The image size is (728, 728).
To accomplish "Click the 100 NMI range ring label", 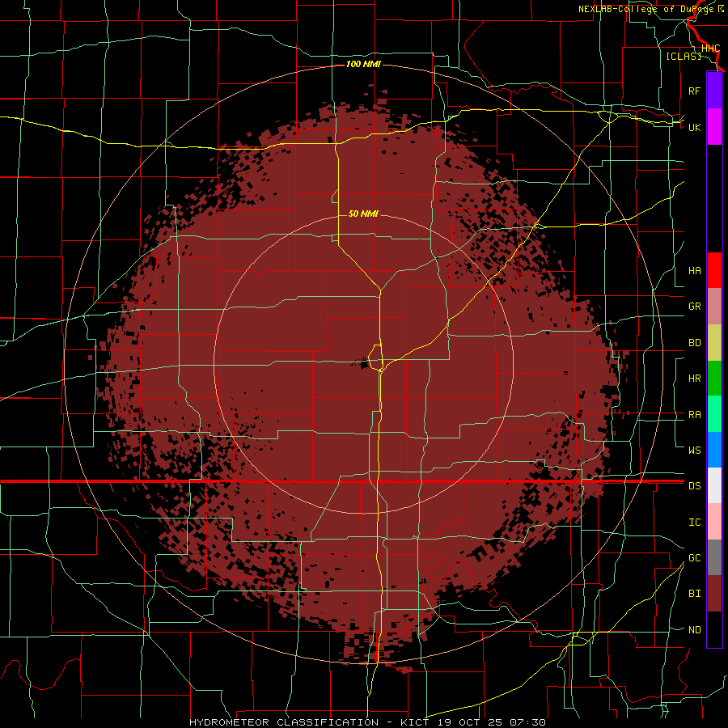I will pos(363,64).
